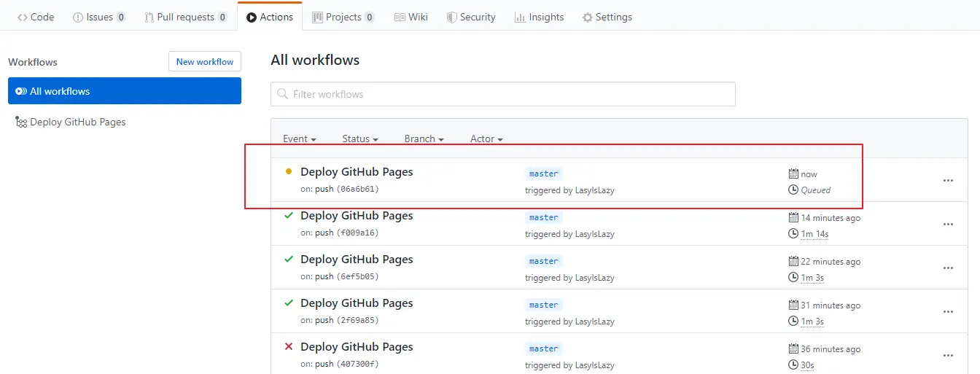Click the calendar icon beside 'now'
This screenshot has height=374, width=980.
click(794, 174)
